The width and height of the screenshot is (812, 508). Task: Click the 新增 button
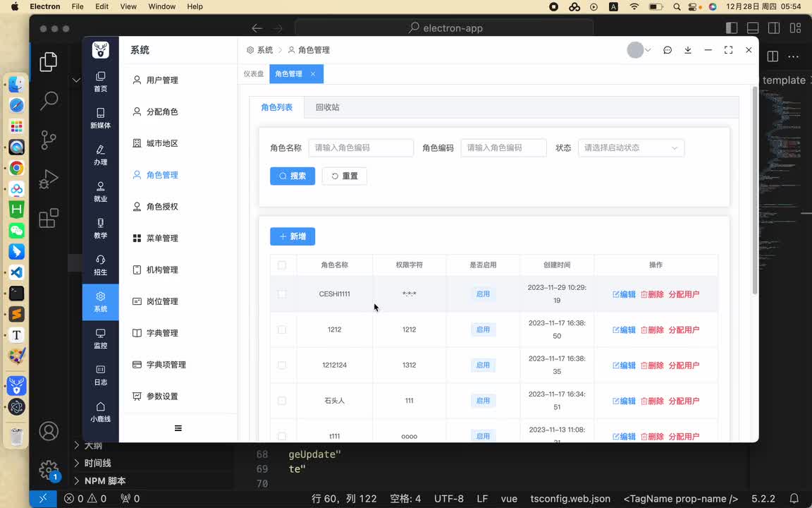pos(293,236)
